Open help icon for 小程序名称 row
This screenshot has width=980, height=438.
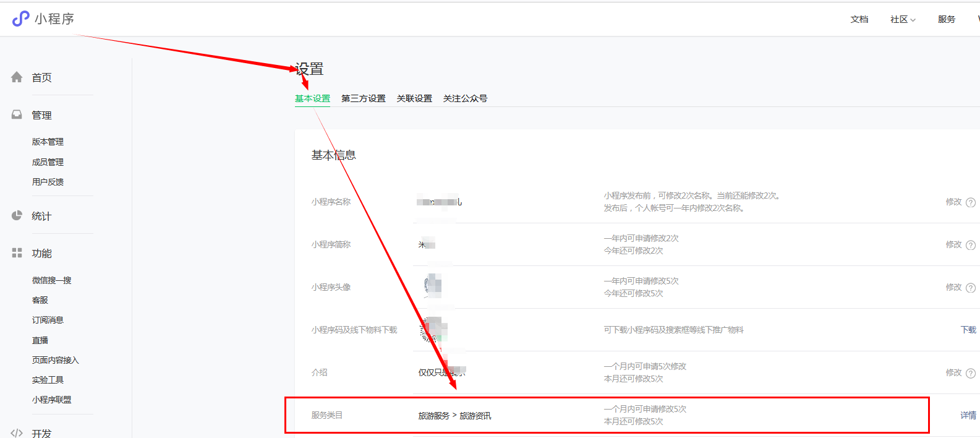pyautogui.click(x=971, y=202)
